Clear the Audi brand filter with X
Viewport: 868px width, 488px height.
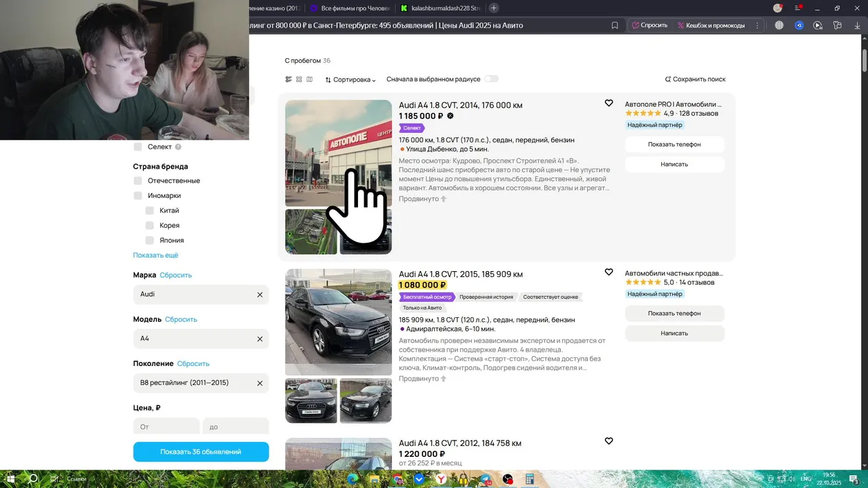coord(260,295)
